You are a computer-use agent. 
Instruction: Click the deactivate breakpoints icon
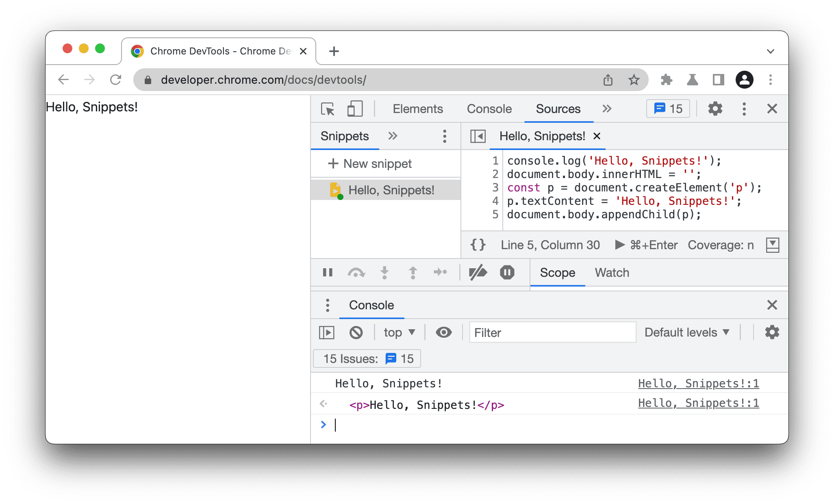click(477, 274)
